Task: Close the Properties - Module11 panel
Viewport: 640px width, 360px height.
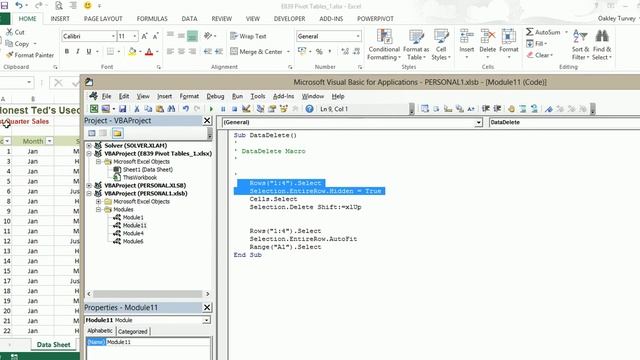Action: 207,307
